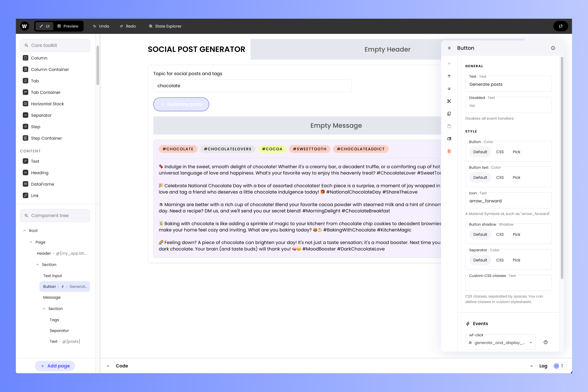Click the Writer logo icon

coord(24,26)
